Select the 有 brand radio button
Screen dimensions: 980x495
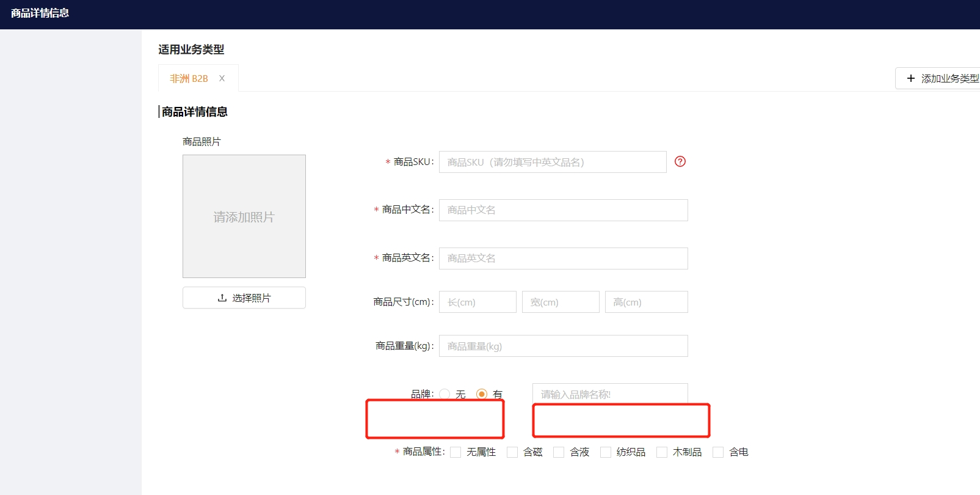[x=482, y=394]
